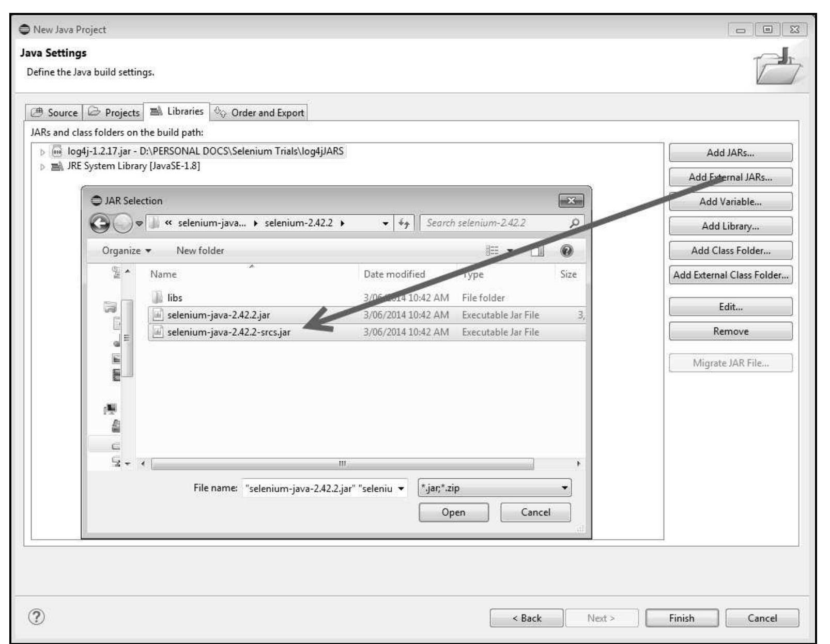The width and height of the screenshot is (830, 644).
Task: Toggle the preview pane icon in the Explorer toolbar
Action: point(538,250)
